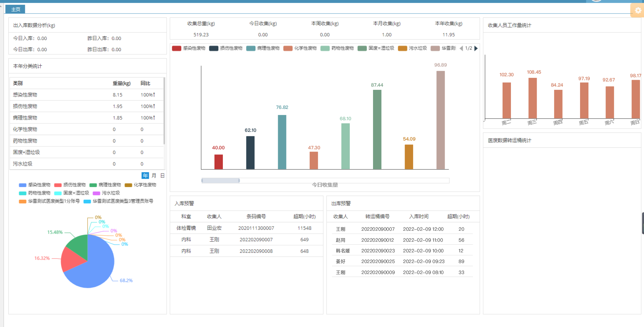
Task: Toggle orange 污水垃圾 bar legend icon
Action: click(402, 48)
